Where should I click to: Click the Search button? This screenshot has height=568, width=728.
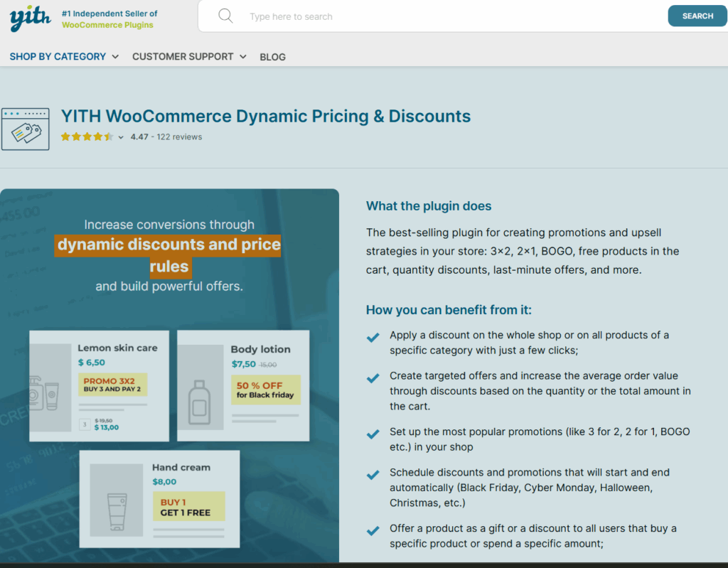[x=697, y=16]
